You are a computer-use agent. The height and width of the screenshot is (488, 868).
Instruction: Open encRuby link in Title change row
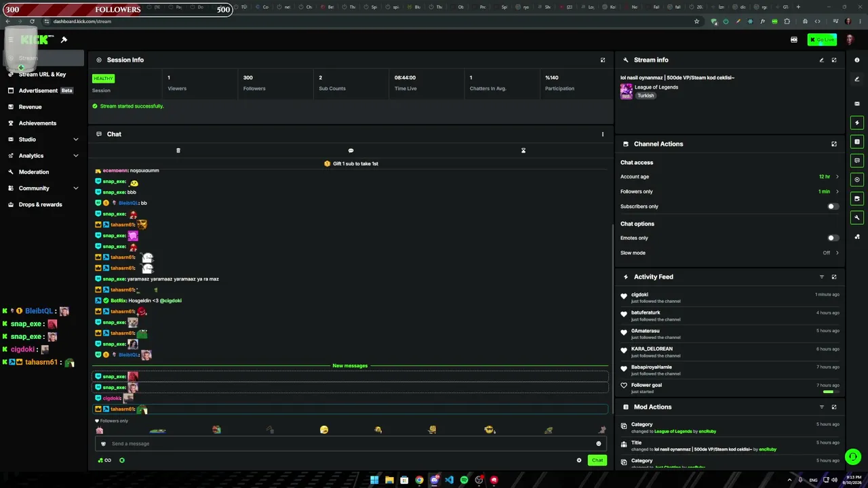[768, 449]
